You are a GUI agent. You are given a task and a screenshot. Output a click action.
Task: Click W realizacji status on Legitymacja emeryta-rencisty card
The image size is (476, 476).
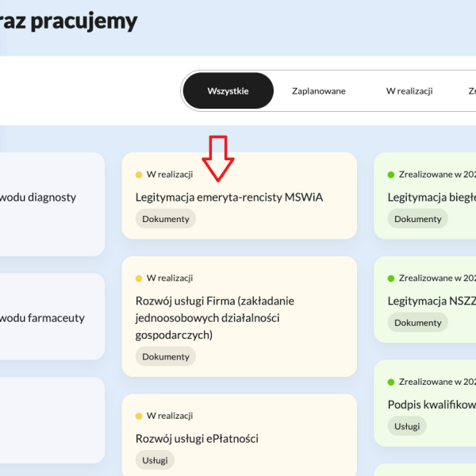pyautogui.click(x=170, y=175)
